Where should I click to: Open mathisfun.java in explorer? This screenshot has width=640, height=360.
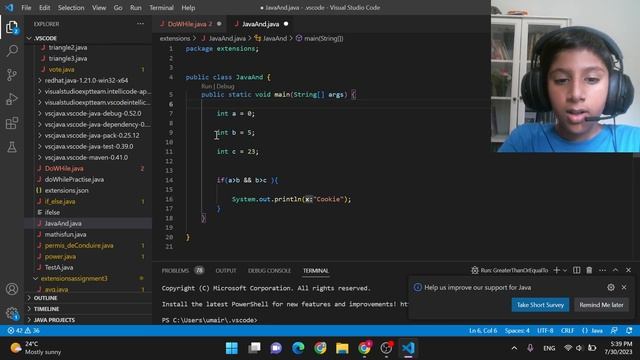(65, 235)
